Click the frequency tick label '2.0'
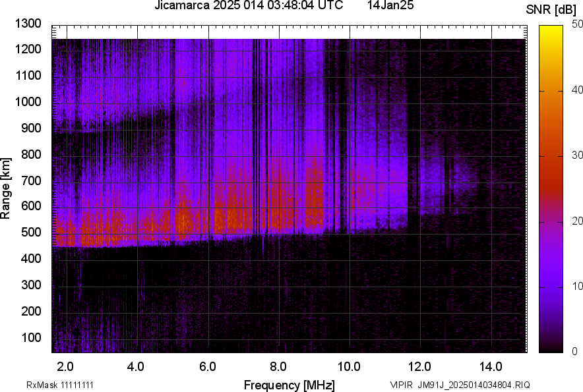This screenshot has width=583, height=392. coord(65,367)
